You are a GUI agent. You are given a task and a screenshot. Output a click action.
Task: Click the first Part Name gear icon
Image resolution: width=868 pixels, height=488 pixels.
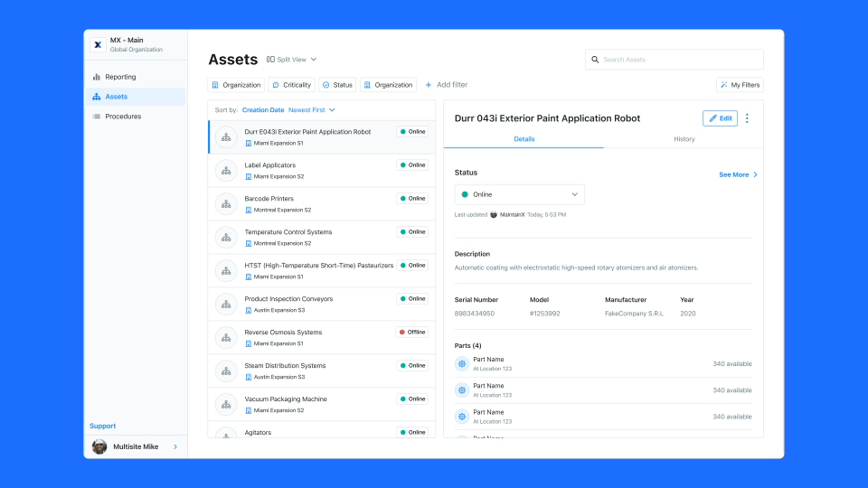(x=462, y=364)
